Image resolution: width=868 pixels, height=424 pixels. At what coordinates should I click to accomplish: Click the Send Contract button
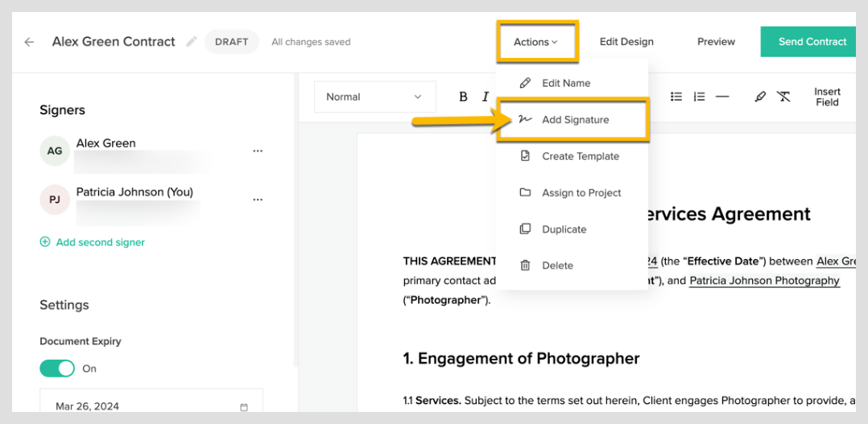coord(808,42)
